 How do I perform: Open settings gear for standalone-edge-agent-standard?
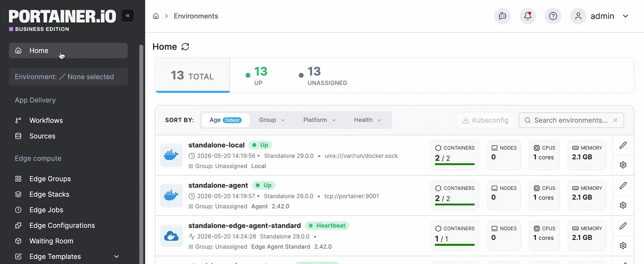click(x=623, y=245)
